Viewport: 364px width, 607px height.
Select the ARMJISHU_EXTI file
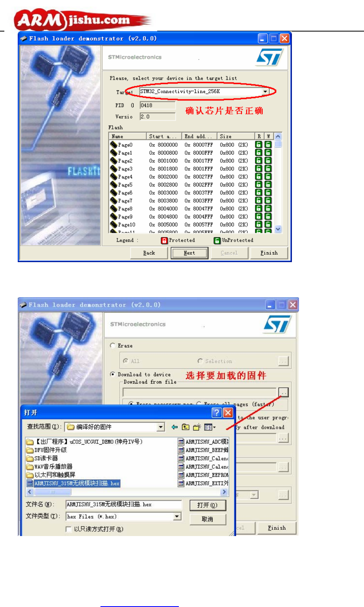(x=203, y=483)
